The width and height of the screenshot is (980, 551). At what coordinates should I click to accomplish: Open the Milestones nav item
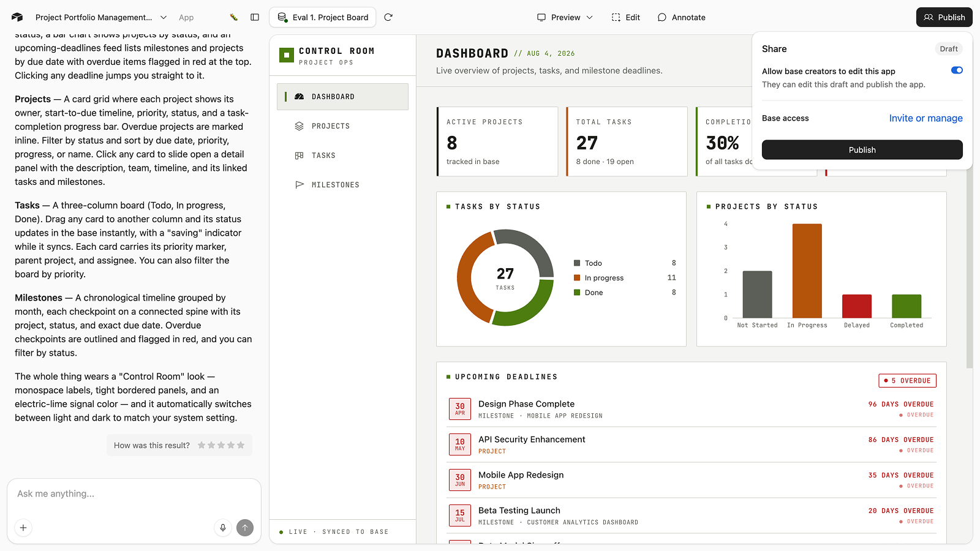342,185
